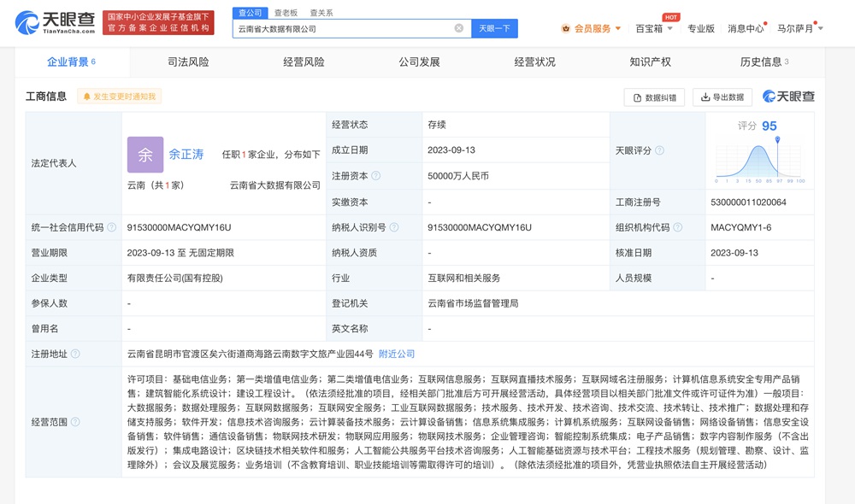Switch to the 企业背景 tab
Screen dimensions: 855x504
(x=72, y=62)
